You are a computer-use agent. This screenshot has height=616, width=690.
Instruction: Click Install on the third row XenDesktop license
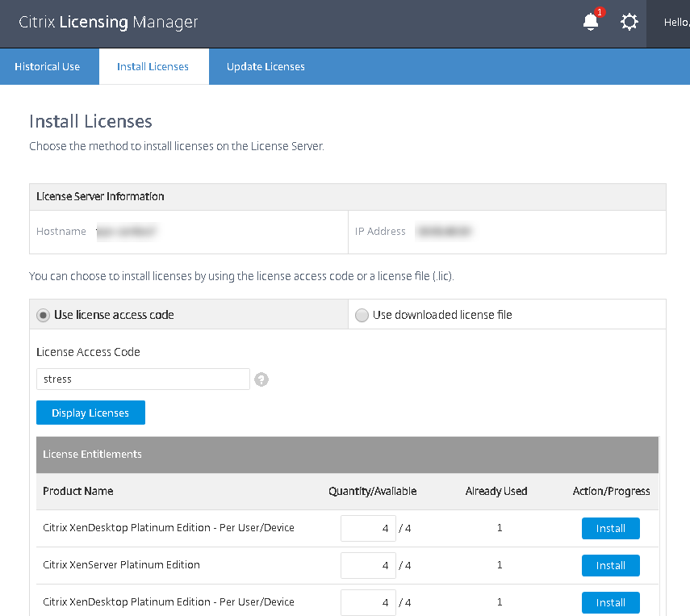coord(610,602)
